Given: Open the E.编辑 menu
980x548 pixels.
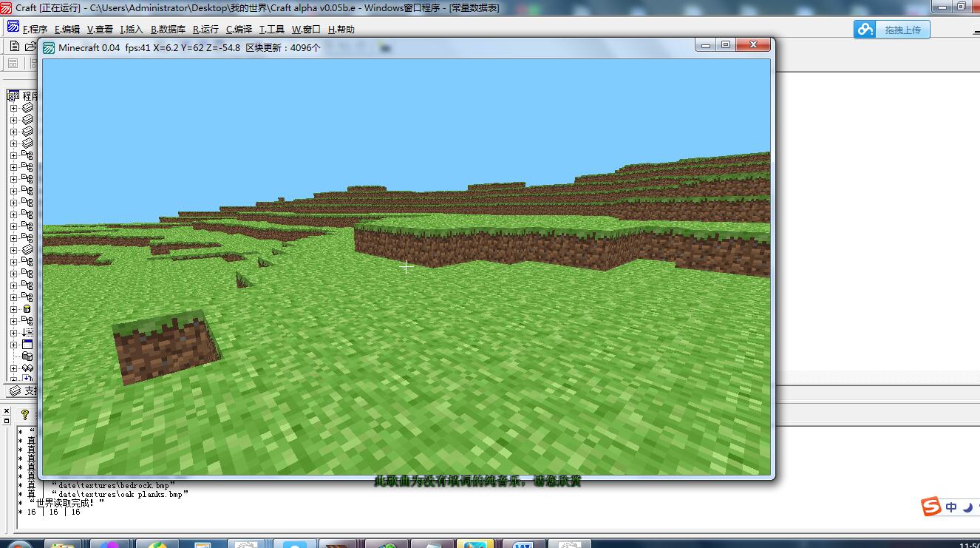Looking at the screenshot, I should (x=67, y=30).
